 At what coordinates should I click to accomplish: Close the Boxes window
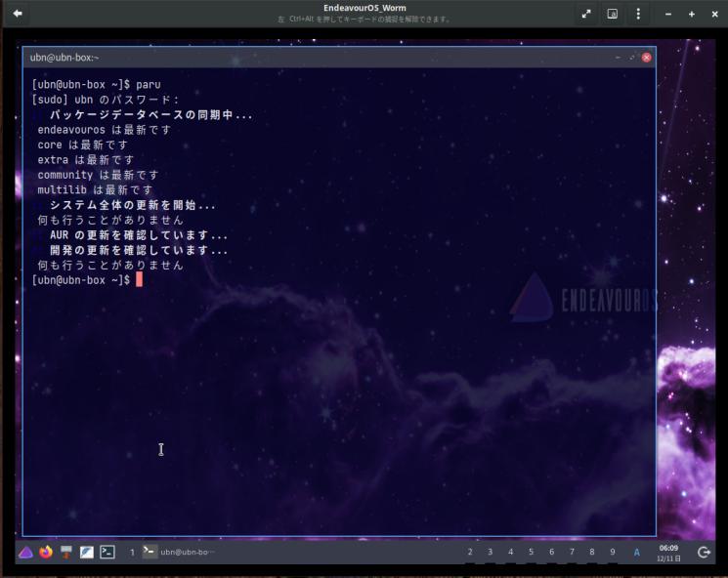715,14
